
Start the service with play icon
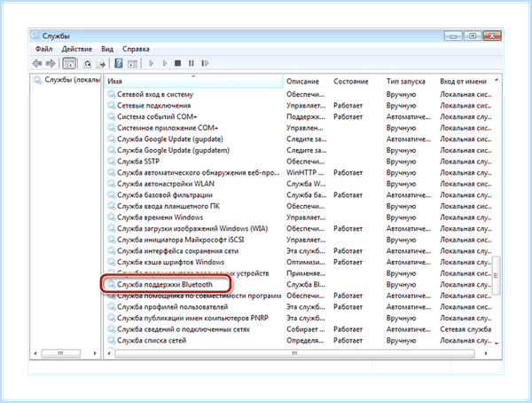[x=152, y=63]
